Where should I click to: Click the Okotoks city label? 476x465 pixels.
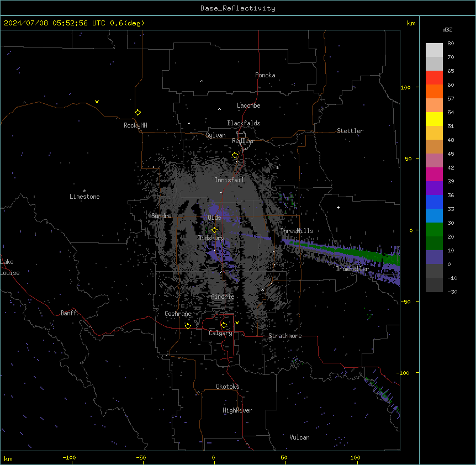click(228, 387)
